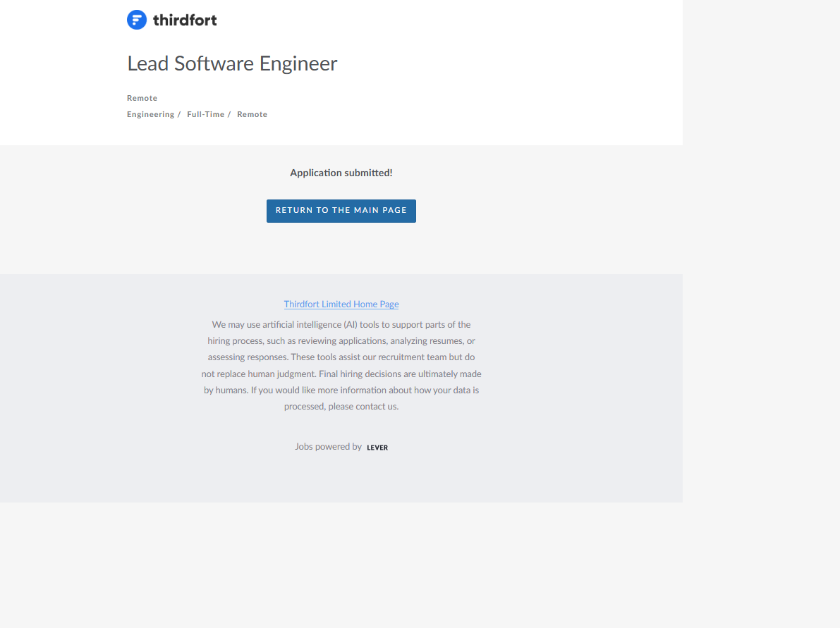Click the 'not replace human judgment' disclaimer line
840x628 pixels.
(x=341, y=374)
